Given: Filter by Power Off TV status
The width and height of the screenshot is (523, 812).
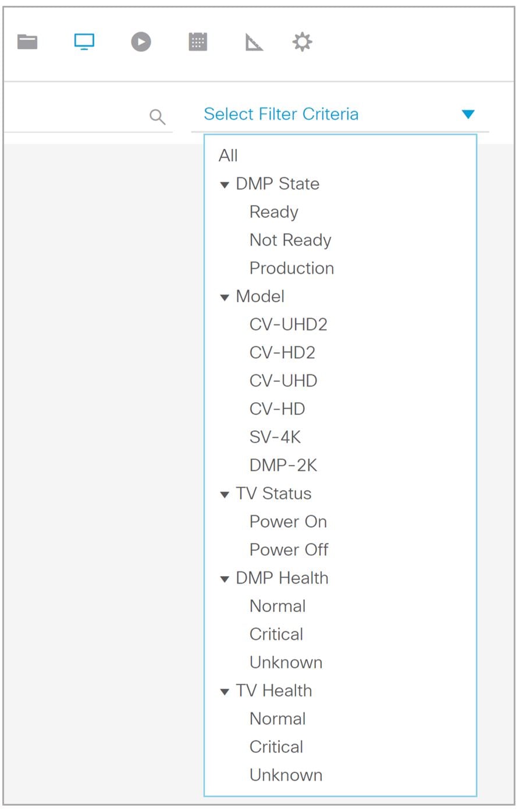Looking at the screenshot, I should click(x=289, y=549).
